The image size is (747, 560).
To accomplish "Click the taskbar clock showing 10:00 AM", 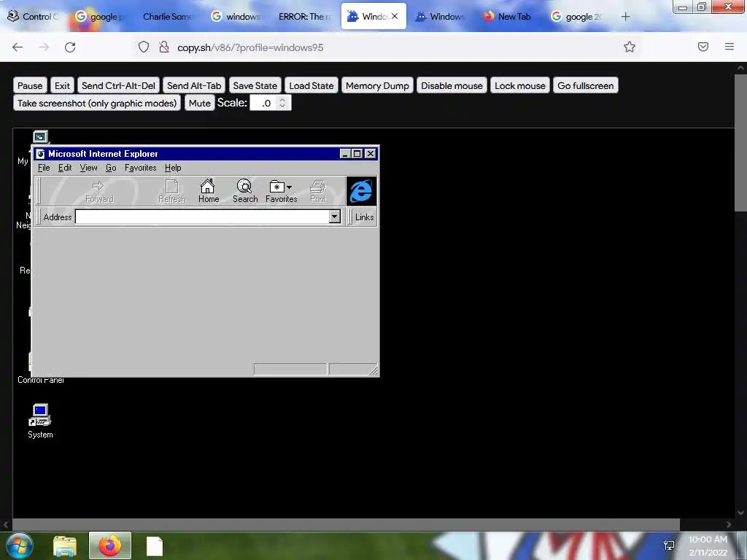I will (x=708, y=545).
